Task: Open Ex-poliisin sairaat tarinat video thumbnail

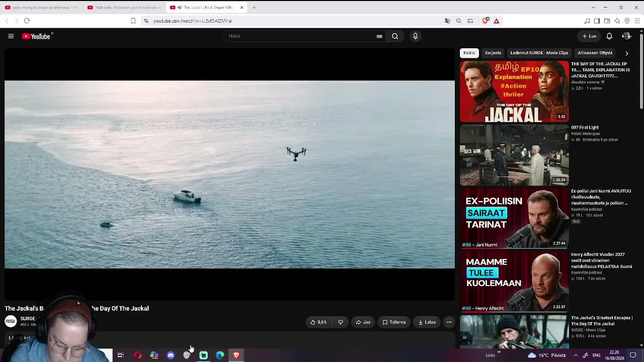Action: tap(514, 219)
